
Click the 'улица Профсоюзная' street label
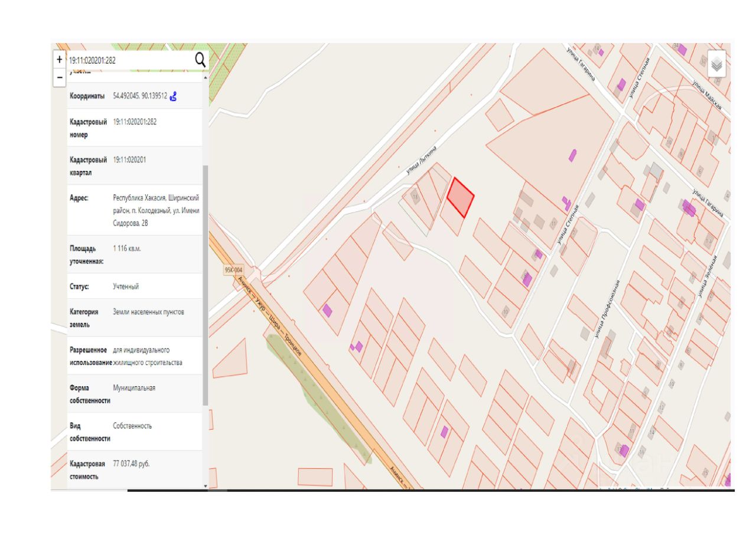point(607,308)
